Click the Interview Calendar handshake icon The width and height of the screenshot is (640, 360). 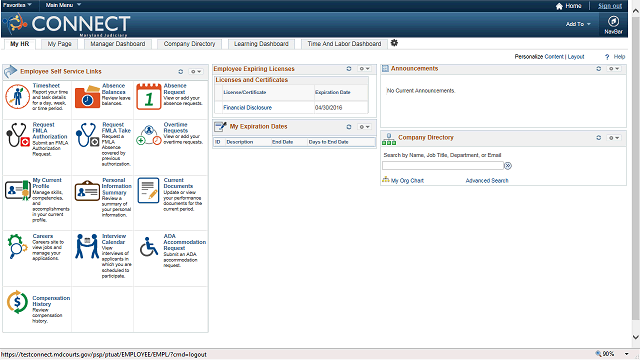point(87,246)
